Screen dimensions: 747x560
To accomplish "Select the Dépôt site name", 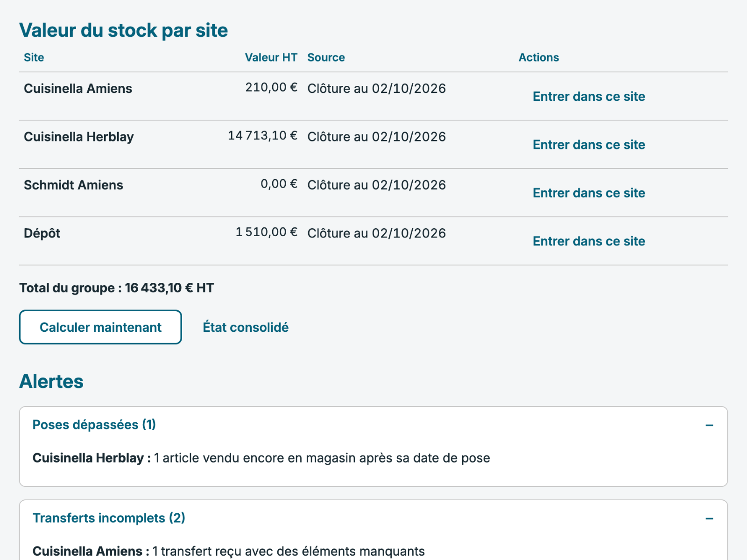I will (x=42, y=233).
